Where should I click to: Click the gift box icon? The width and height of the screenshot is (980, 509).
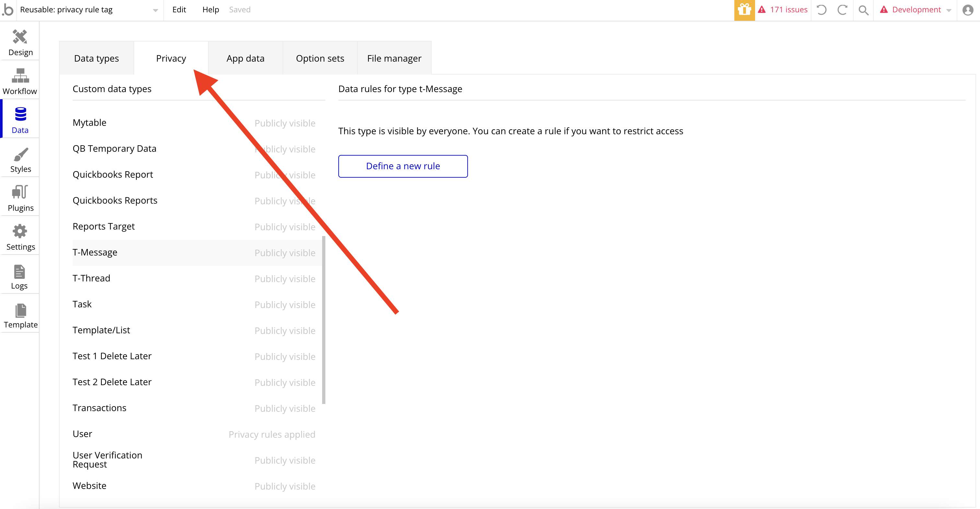tap(744, 10)
